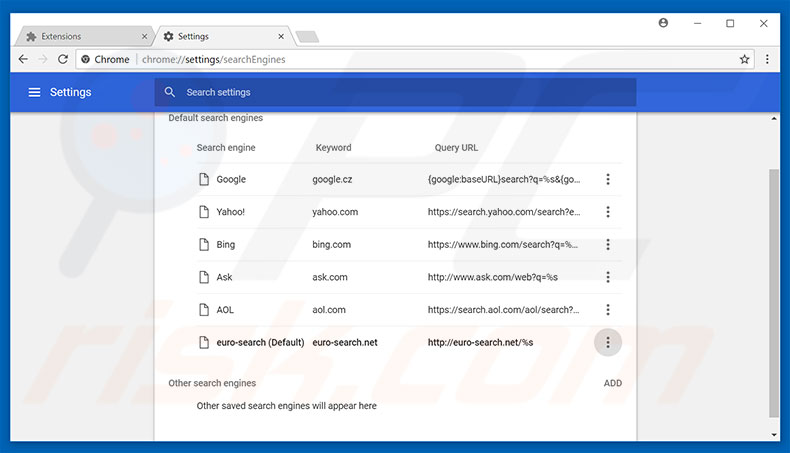Screen dimensions: 790x453
Task: Click the euro-search.net keyword
Action: (x=345, y=342)
